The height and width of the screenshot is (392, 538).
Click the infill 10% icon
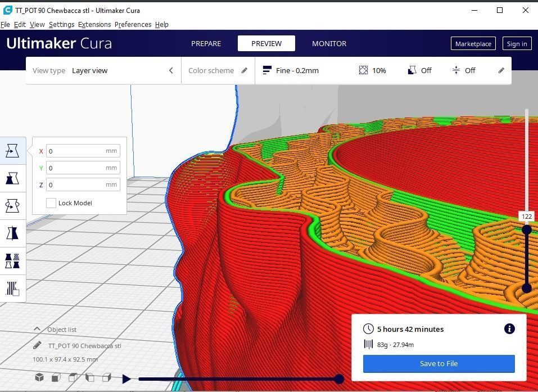click(363, 70)
